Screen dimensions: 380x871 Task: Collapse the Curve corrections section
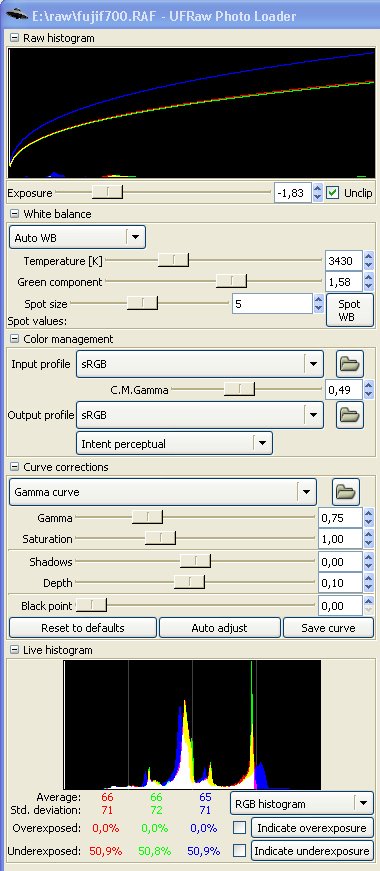[x=14, y=467]
